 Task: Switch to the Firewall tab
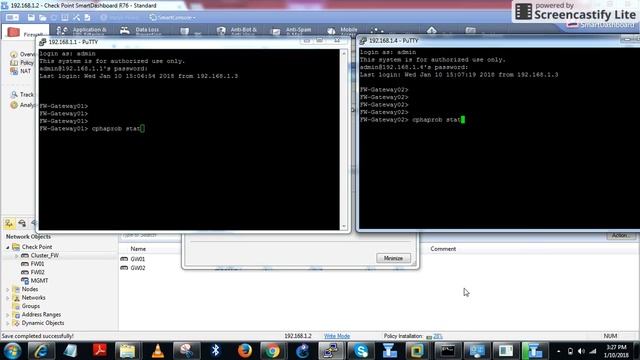24,32
